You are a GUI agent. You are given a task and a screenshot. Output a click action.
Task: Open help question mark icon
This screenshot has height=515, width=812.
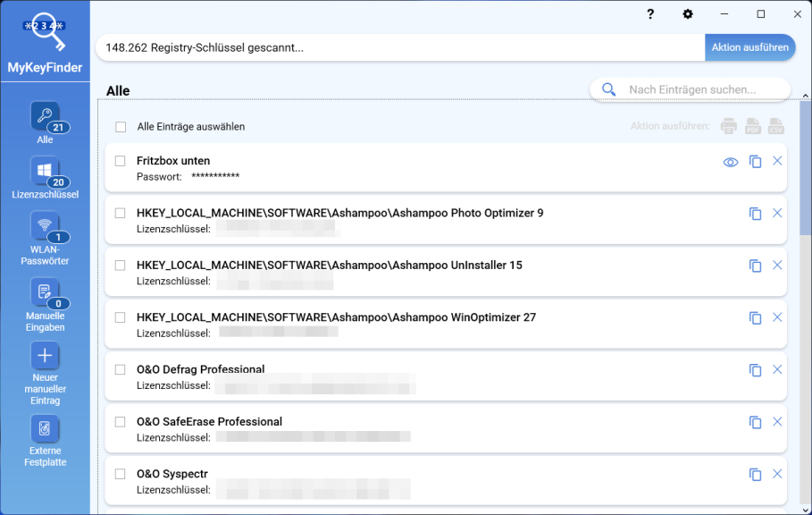[x=650, y=14]
